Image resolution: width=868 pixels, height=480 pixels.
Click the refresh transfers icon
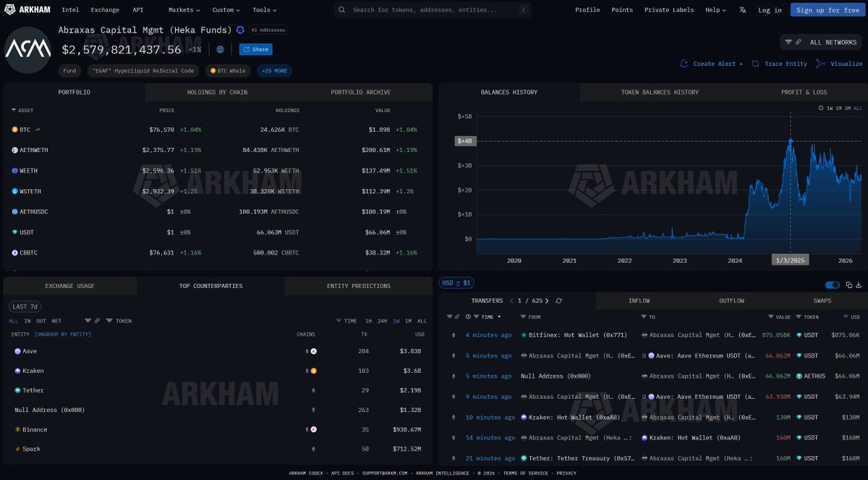point(558,300)
